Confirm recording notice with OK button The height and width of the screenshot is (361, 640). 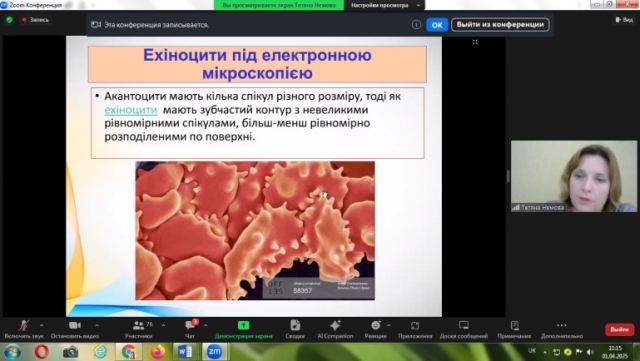pos(437,25)
